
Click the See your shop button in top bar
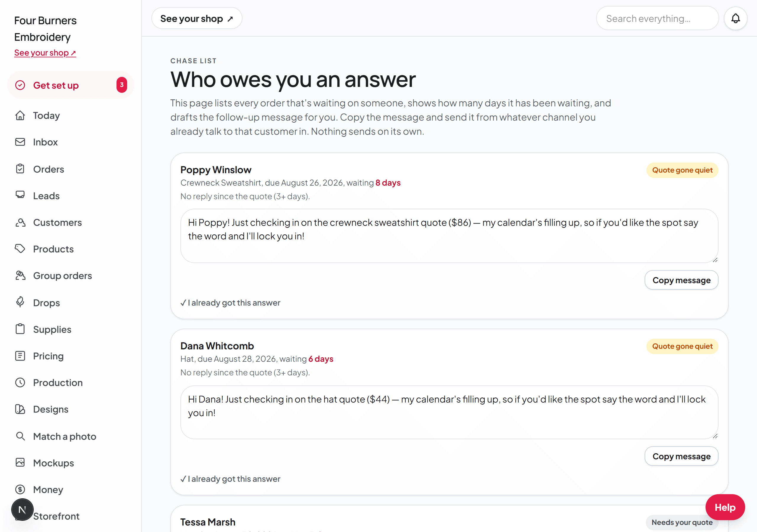[197, 18]
